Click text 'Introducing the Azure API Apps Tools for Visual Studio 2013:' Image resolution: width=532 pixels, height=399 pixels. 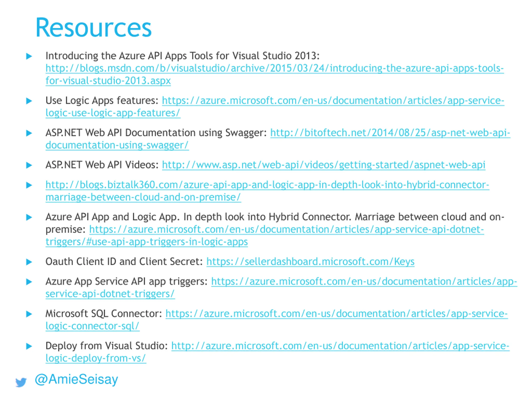[x=182, y=56]
